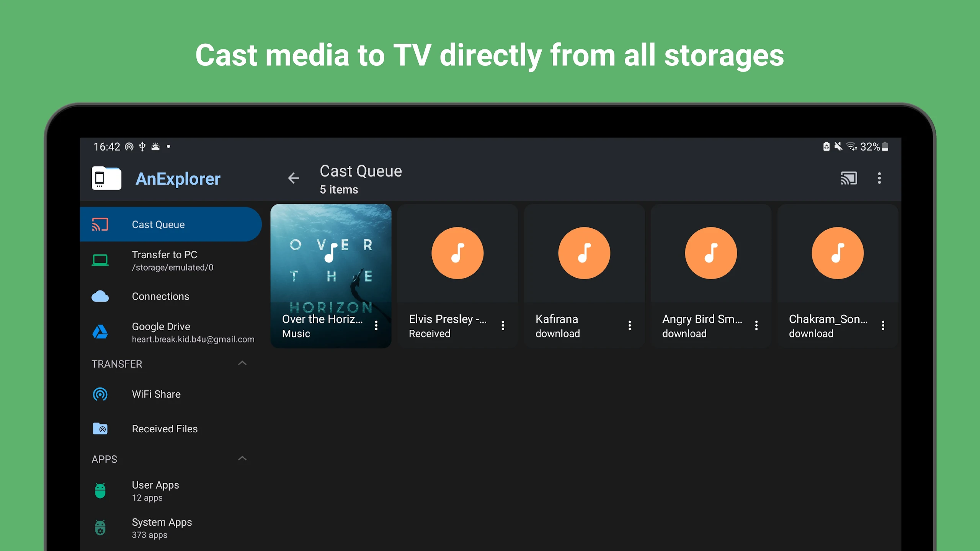Click the status bar clock 16:42
The width and height of the screenshot is (980, 551).
(x=107, y=147)
